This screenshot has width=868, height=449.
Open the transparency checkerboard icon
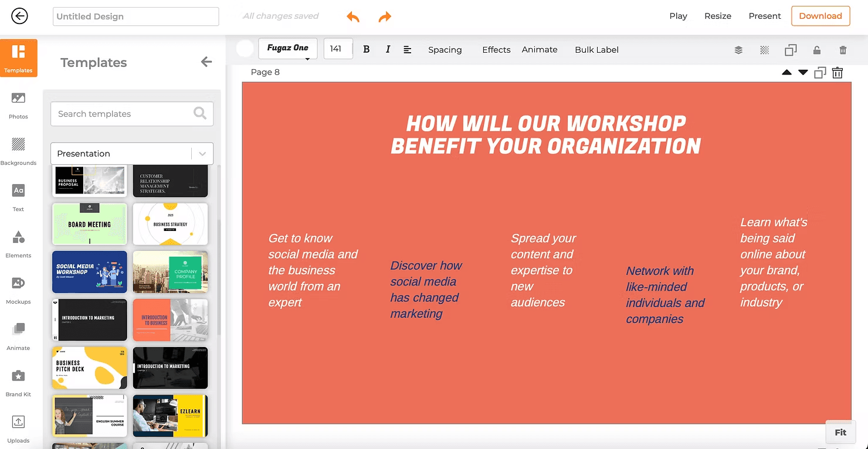click(765, 50)
